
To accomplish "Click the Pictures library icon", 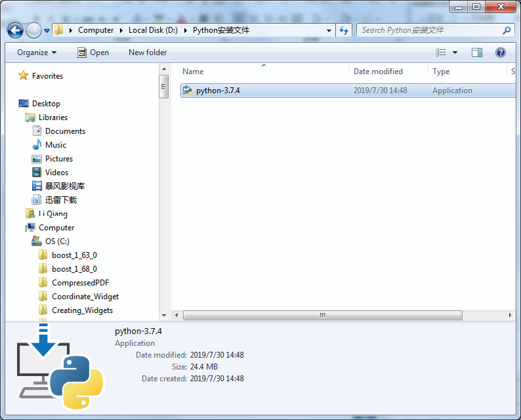I will pyautogui.click(x=37, y=159).
